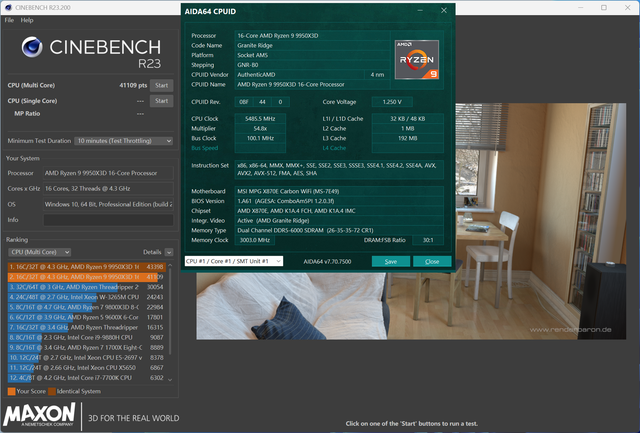Click the Memory Type value DDR5-6000 SDRAM

click(339, 231)
